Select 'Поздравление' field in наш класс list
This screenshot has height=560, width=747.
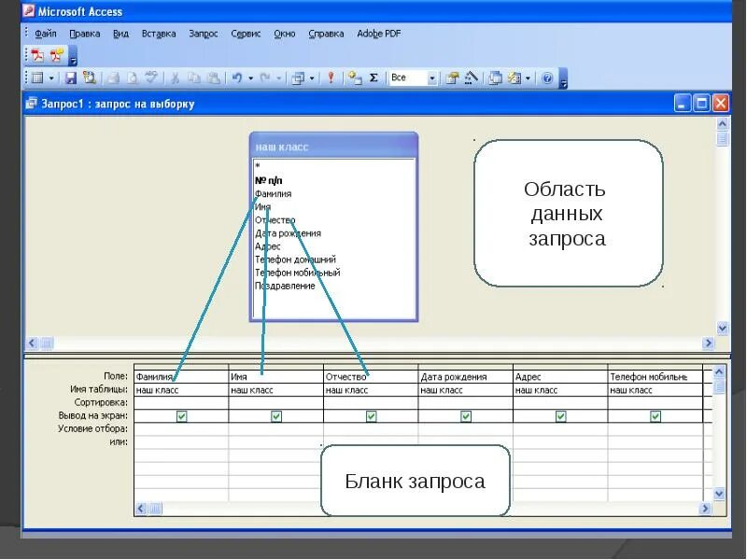[x=285, y=287]
